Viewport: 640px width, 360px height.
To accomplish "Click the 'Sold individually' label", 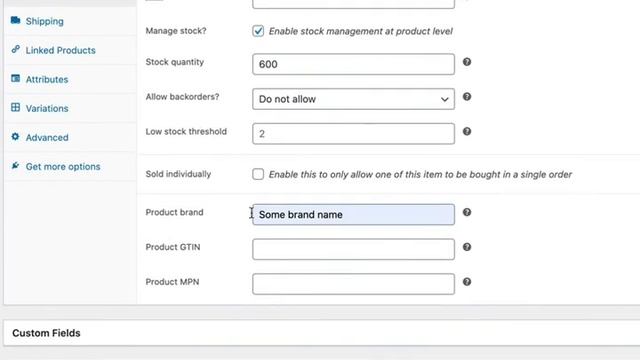I will [x=178, y=174].
